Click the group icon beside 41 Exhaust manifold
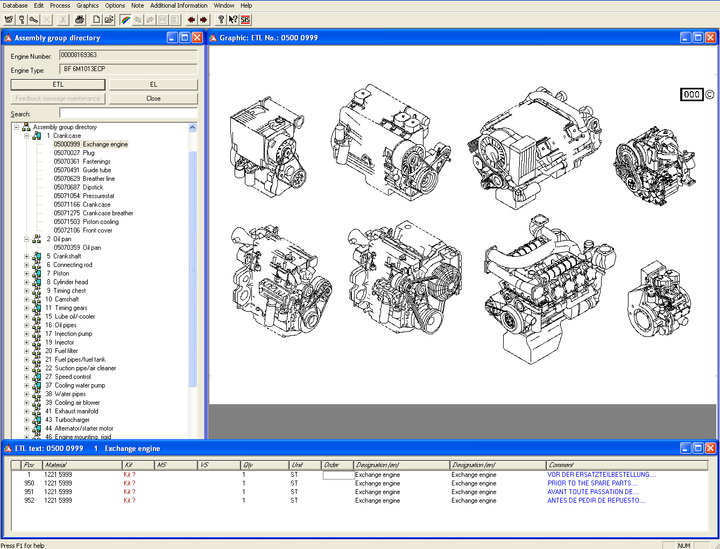Viewport: 720px width, 549px height. click(x=36, y=411)
